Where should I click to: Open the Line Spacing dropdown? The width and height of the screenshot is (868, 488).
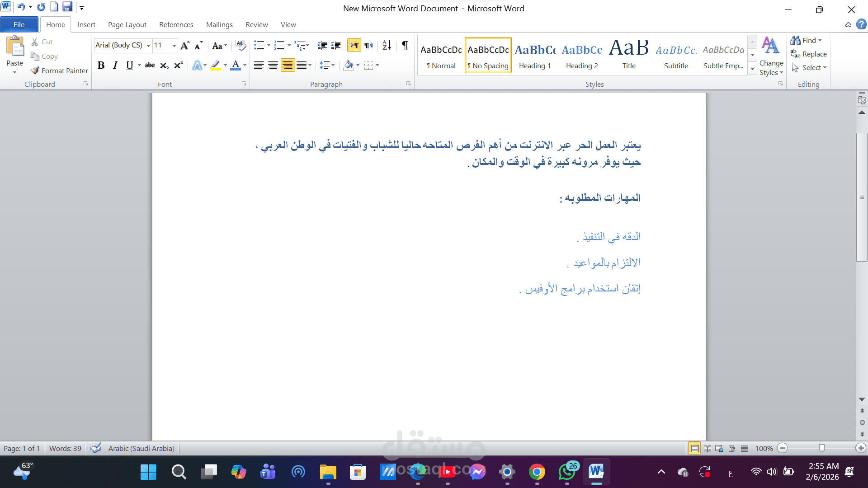(x=327, y=66)
